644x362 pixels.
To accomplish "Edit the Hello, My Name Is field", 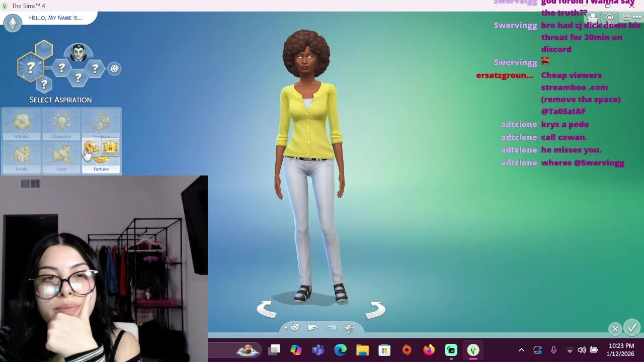I will pos(55,18).
